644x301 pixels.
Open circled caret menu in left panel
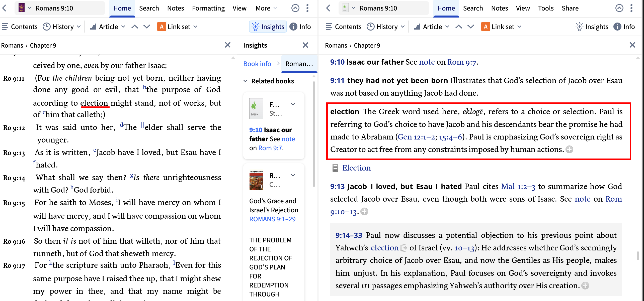[295, 8]
